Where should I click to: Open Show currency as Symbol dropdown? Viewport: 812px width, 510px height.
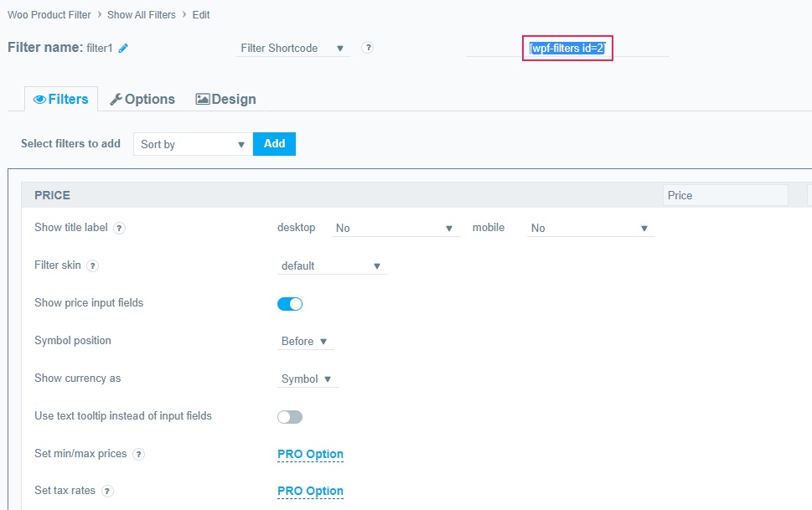point(307,379)
